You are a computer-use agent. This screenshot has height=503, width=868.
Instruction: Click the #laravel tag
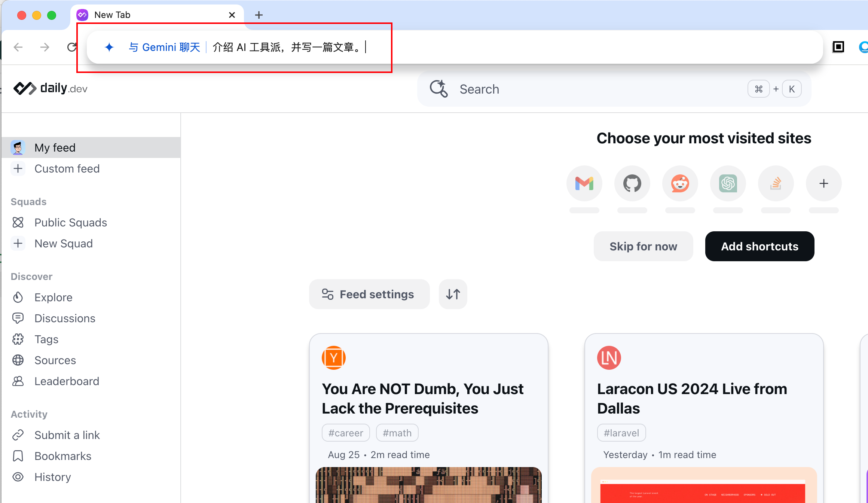[x=621, y=433]
